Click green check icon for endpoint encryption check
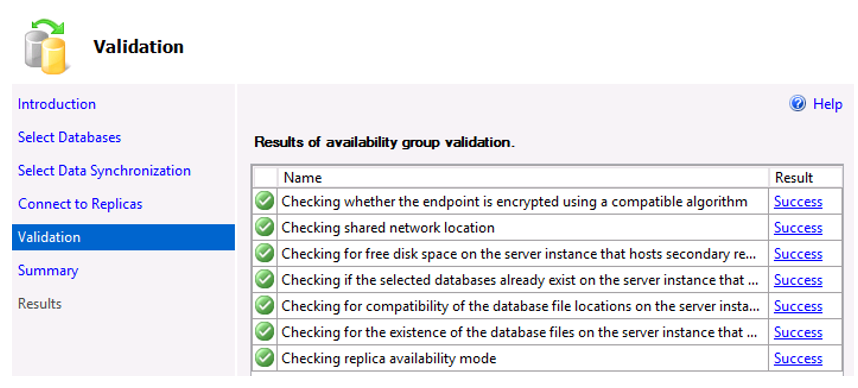Screen dimensions: 858x388 264,201
